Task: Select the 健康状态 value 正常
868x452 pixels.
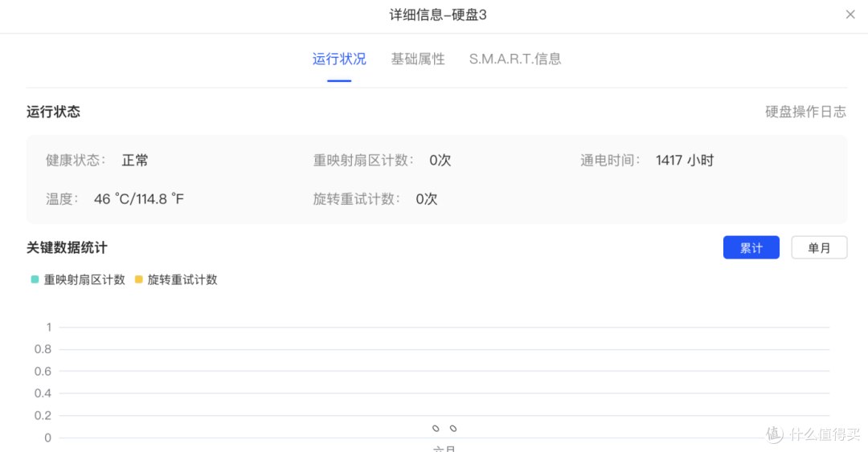Action: tap(135, 161)
